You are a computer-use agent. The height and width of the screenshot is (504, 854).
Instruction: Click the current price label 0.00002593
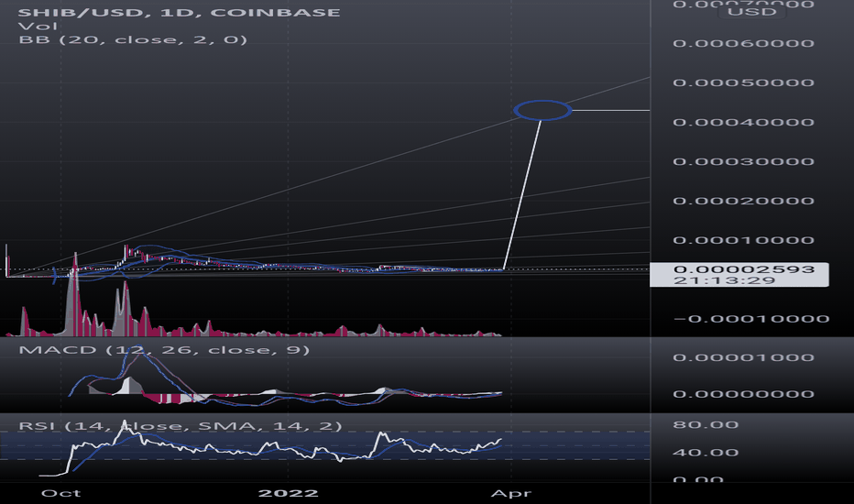pos(744,269)
